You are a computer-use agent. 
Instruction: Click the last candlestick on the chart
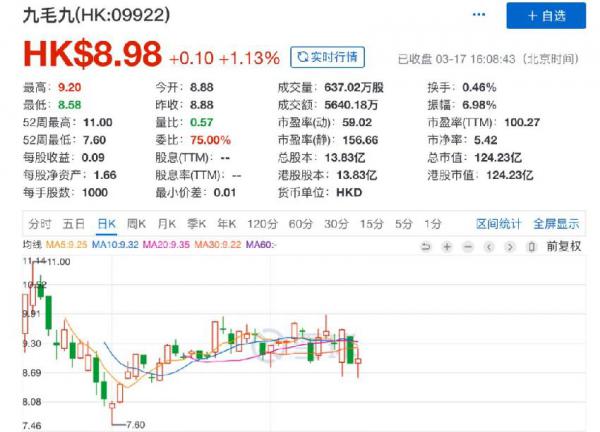[x=358, y=361]
